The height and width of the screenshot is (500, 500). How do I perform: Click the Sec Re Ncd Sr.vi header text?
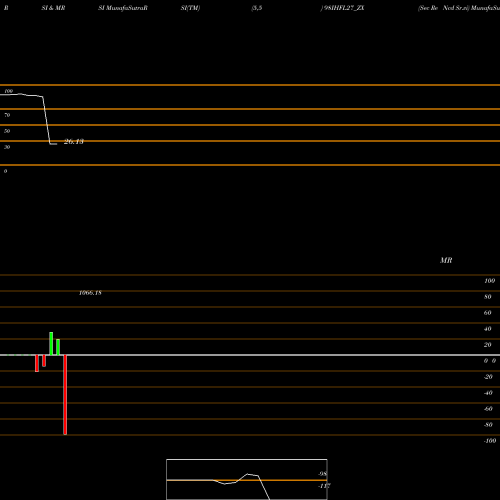click(x=444, y=8)
